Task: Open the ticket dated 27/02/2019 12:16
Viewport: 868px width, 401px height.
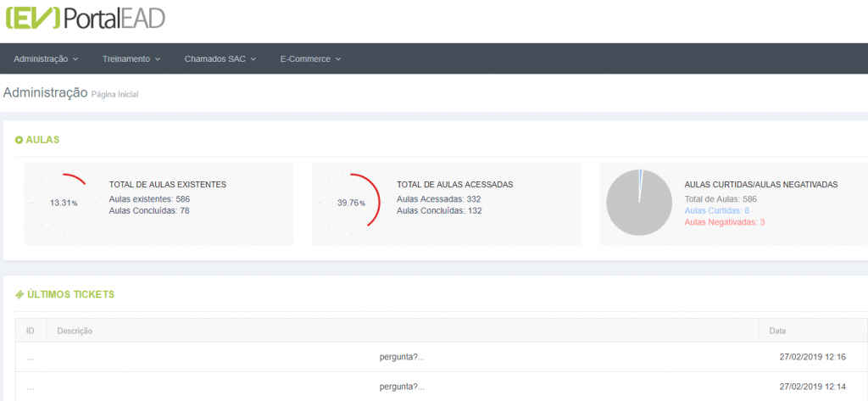Action: pos(441,357)
